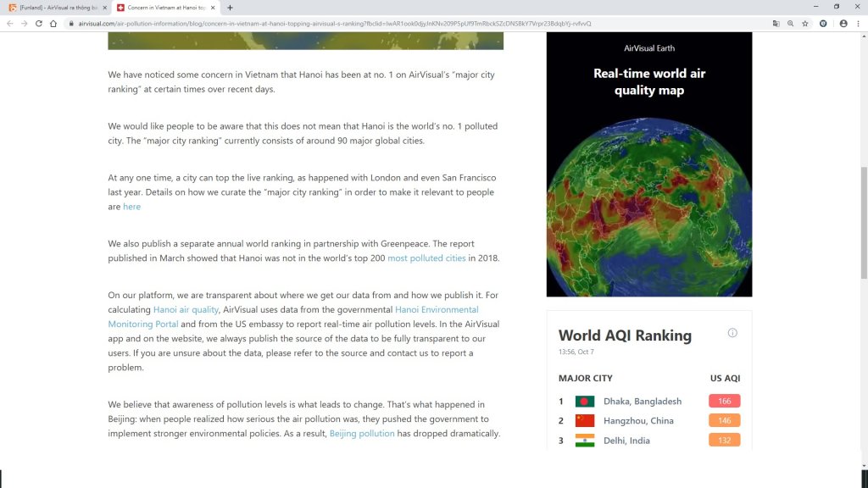
Task: Click rank number 2 in the ranking
Action: pos(561,420)
